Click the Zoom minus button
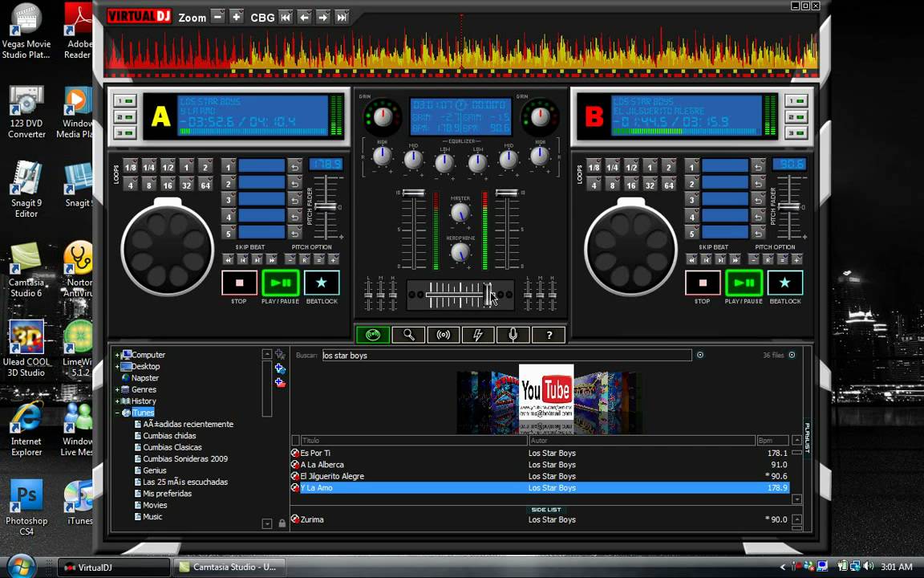This screenshot has height=578, width=924. [218, 17]
